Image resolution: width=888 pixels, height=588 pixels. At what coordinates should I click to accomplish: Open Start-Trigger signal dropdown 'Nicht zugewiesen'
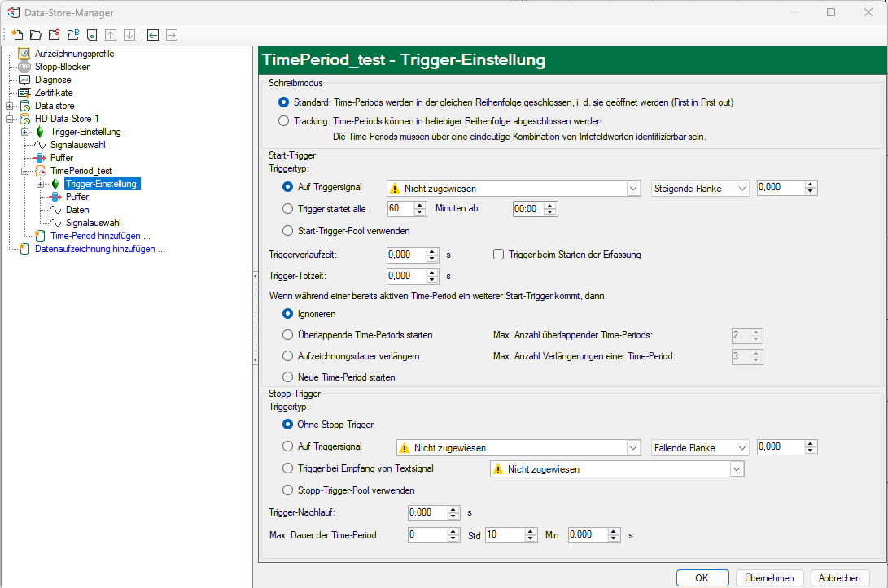[514, 189]
